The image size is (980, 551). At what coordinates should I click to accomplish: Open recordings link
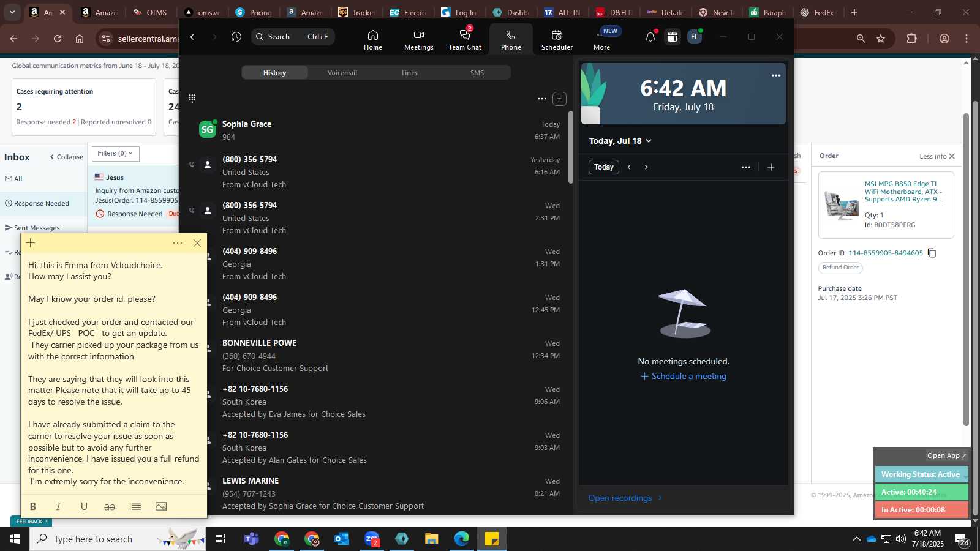tap(625, 498)
